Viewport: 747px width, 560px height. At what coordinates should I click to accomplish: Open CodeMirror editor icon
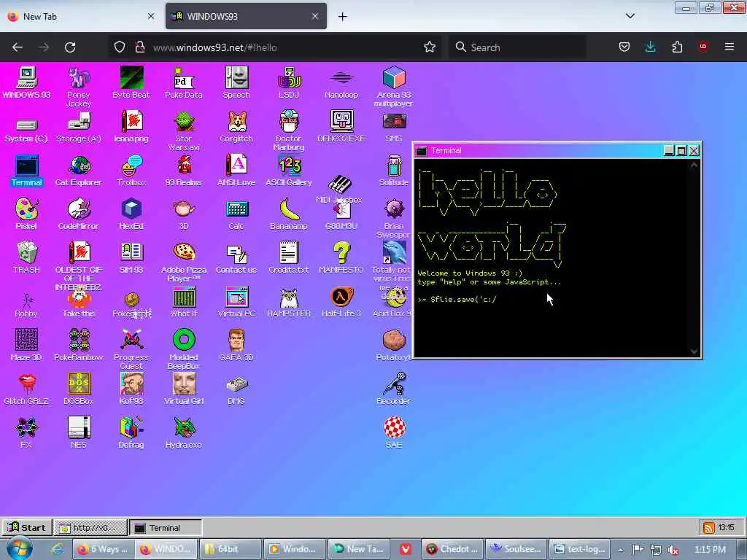point(79,214)
